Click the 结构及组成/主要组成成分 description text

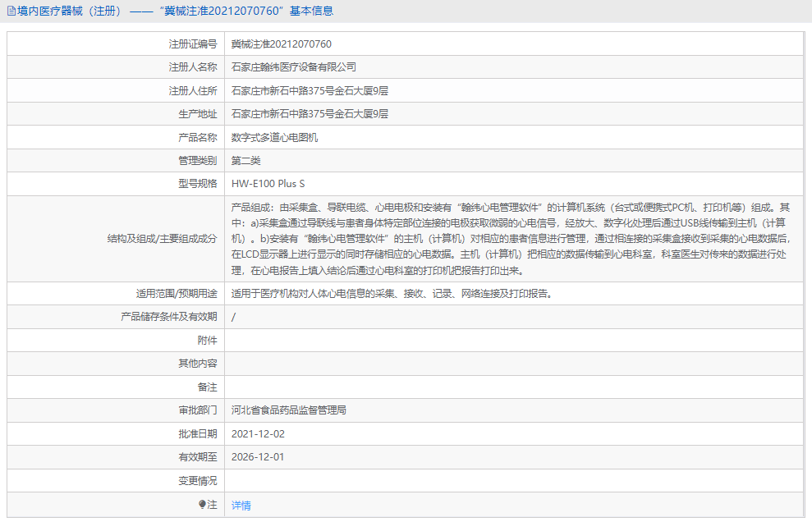click(493, 240)
